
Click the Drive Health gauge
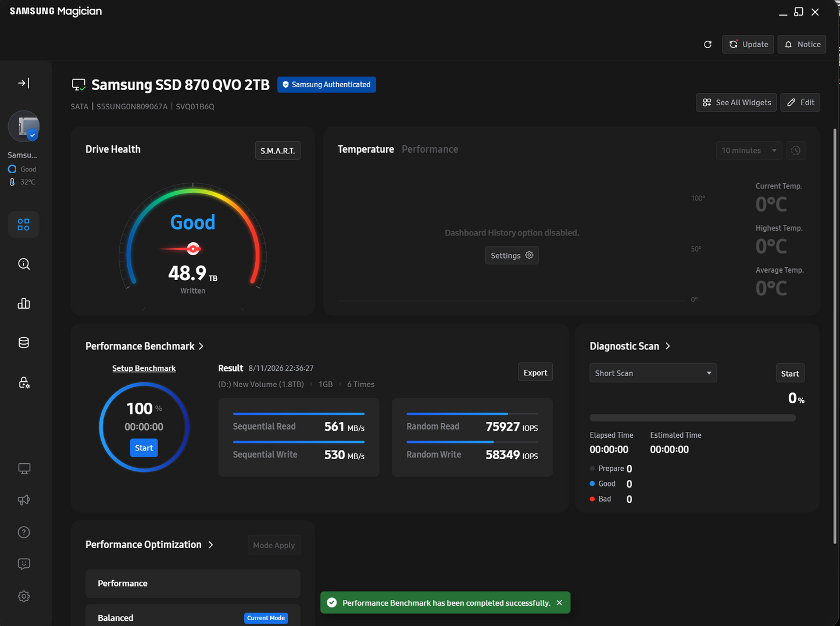point(193,238)
